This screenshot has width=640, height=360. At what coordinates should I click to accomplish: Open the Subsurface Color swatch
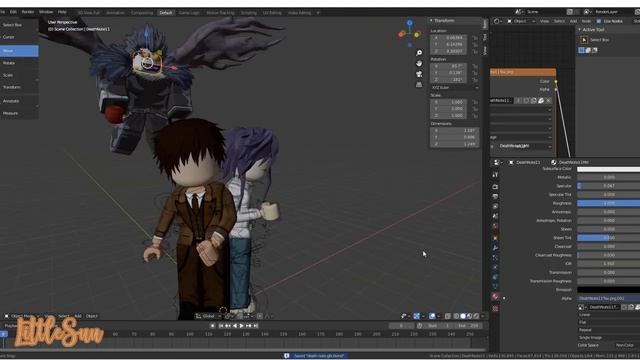609,169
